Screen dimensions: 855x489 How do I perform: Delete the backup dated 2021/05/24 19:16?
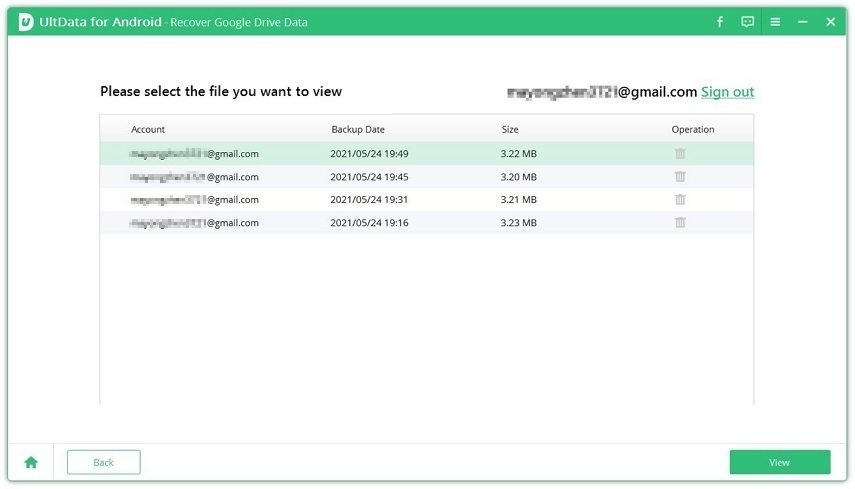point(680,223)
